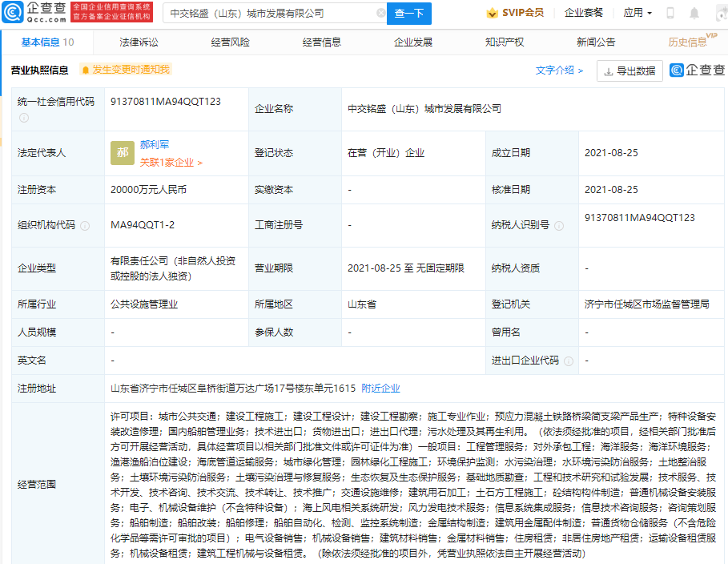
Task: Open the 附近企业 link
Action: (x=380, y=389)
